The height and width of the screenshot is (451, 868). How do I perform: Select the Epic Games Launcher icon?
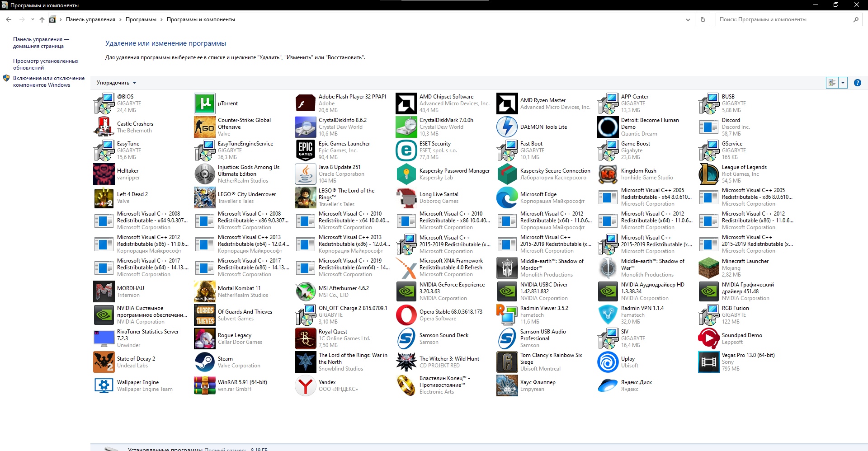306,150
